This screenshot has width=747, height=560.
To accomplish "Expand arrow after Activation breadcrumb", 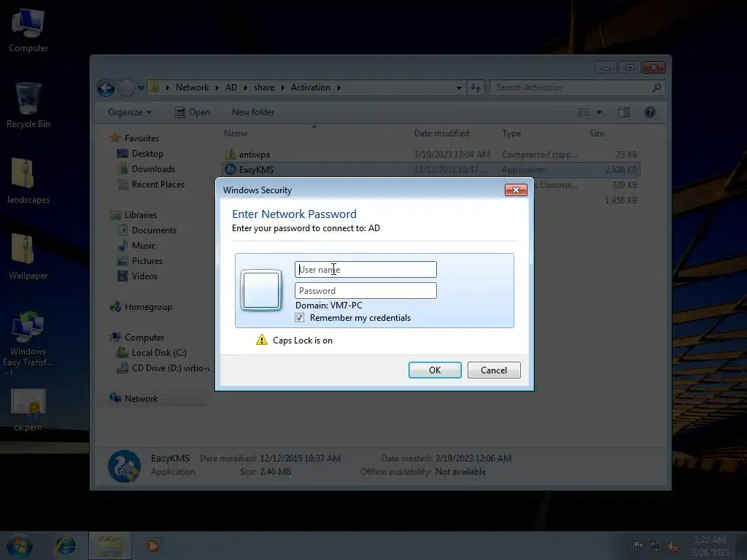I will (338, 87).
